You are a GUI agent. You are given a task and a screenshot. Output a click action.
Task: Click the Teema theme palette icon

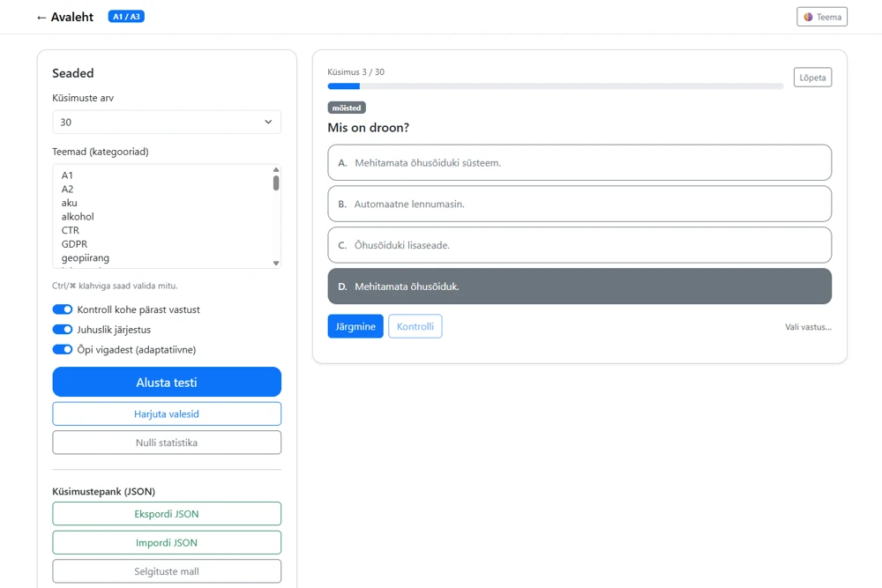tap(808, 17)
